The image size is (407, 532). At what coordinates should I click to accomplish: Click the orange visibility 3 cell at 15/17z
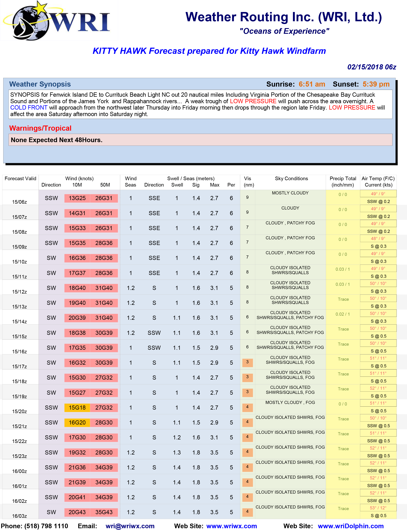pyautogui.click(x=248, y=362)
